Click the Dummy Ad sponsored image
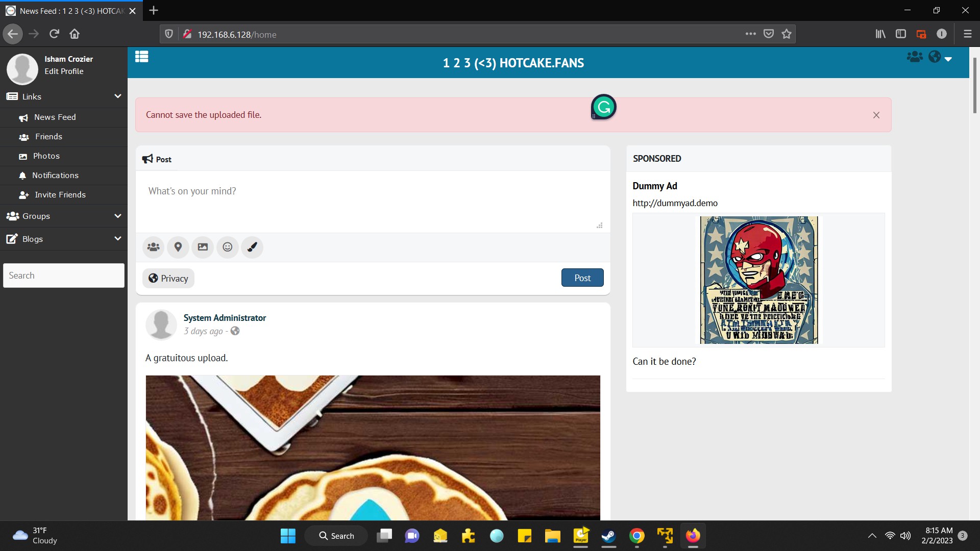Viewport: 980px width, 551px height. pyautogui.click(x=758, y=280)
